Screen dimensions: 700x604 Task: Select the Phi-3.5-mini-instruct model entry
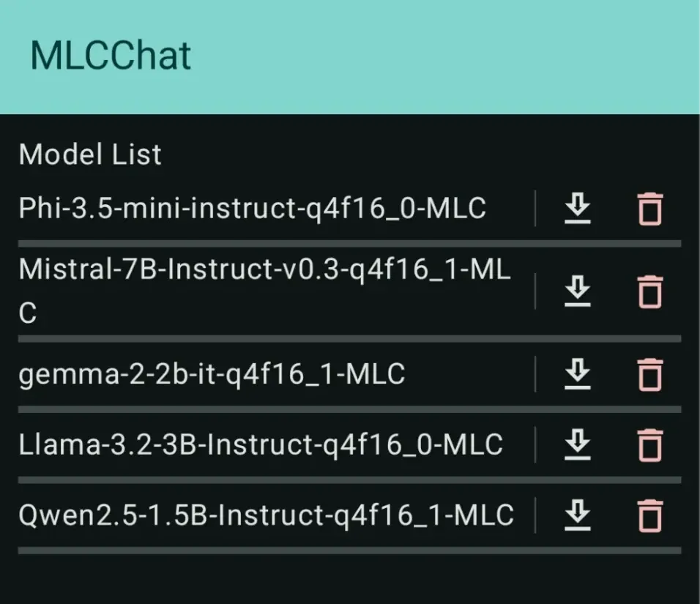[252, 209]
